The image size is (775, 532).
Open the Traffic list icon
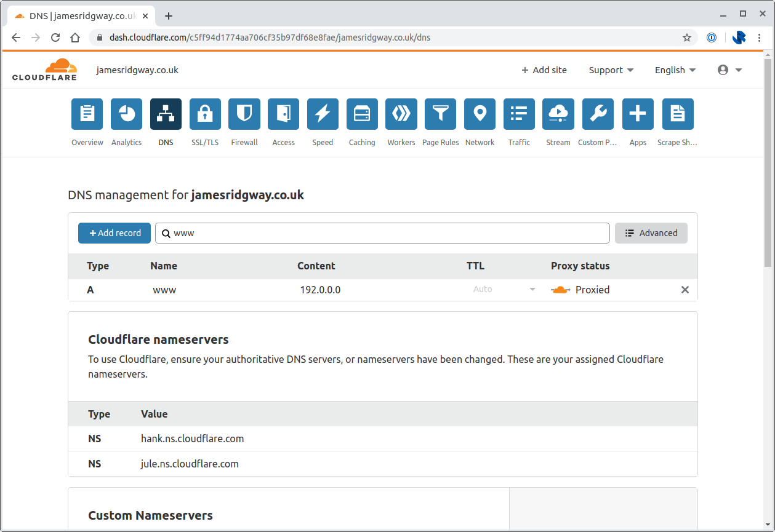(x=519, y=114)
